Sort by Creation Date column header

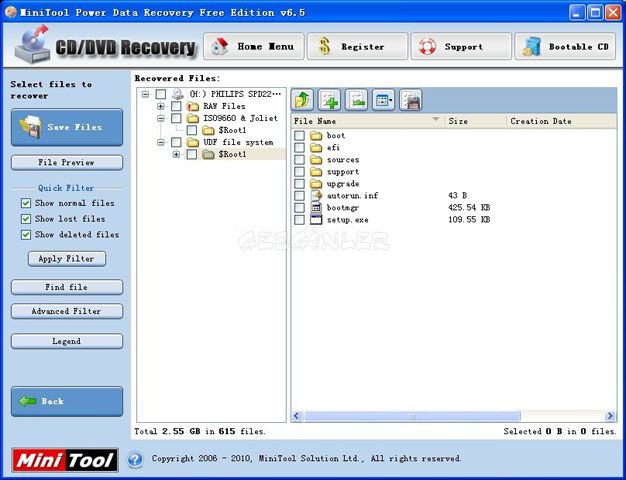562,121
